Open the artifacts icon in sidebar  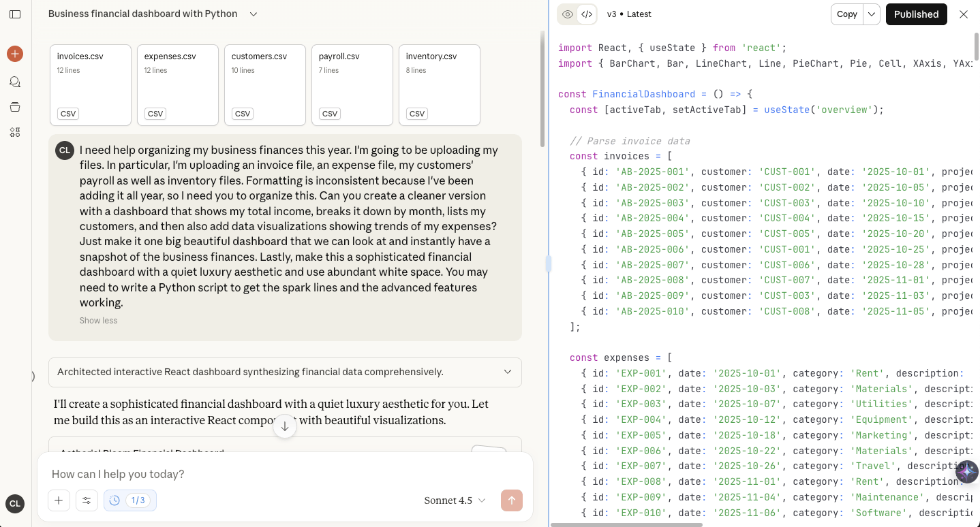point(15,132)
